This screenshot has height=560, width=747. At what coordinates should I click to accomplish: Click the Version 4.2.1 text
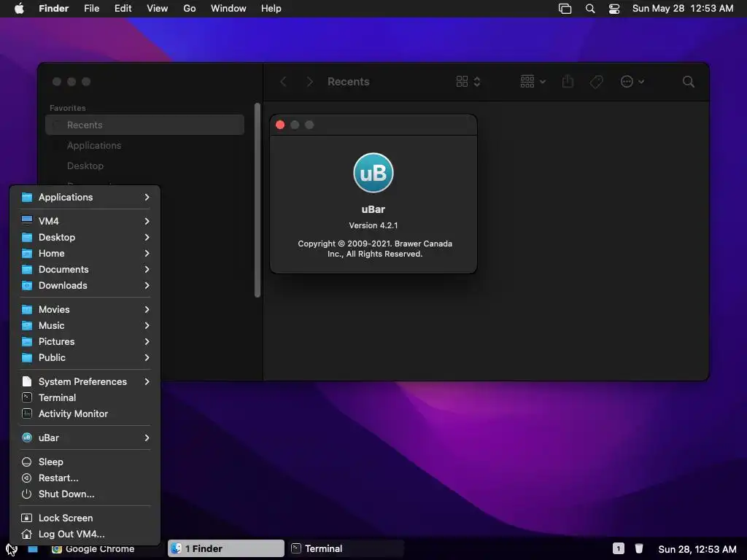tap(373, 225)
